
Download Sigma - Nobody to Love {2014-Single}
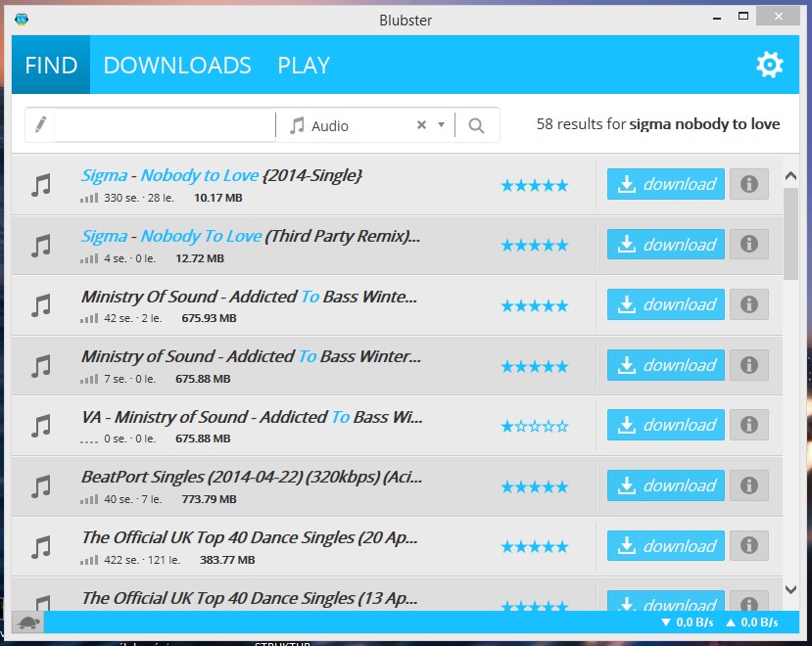(665, 184)
